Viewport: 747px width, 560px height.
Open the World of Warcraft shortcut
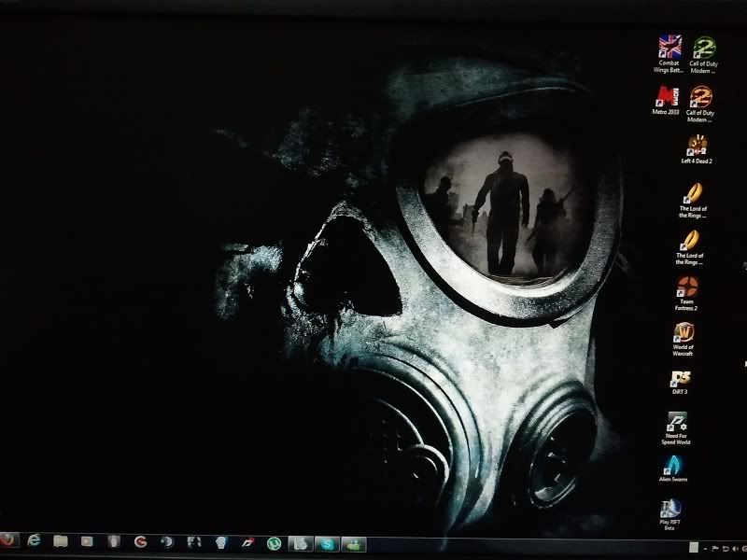[684, 339]
